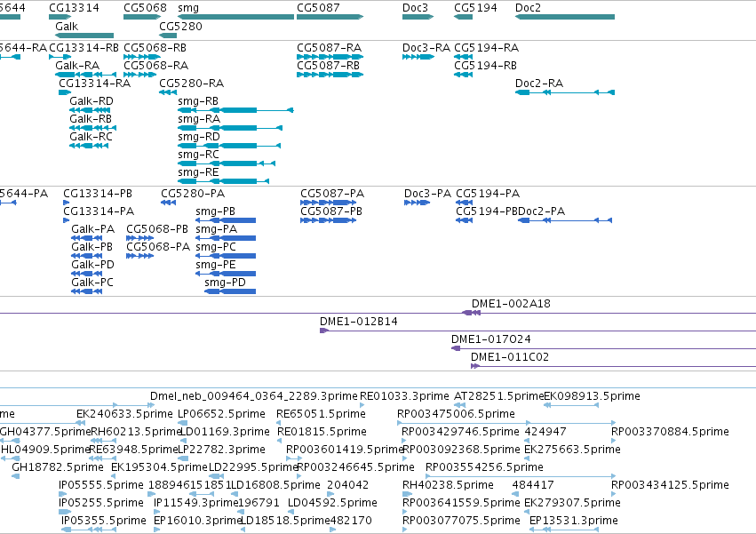Click the CG5194 gene label

(x=475, y=8)
